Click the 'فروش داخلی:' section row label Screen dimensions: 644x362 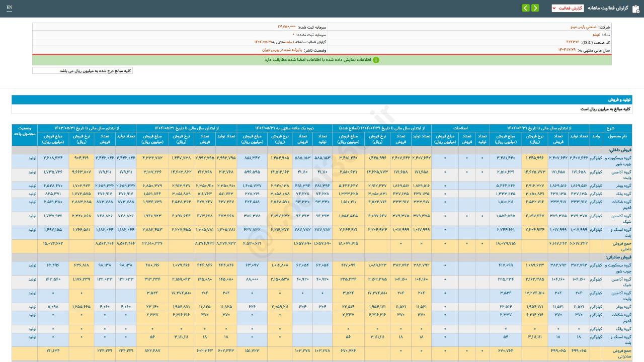point(620,150)
